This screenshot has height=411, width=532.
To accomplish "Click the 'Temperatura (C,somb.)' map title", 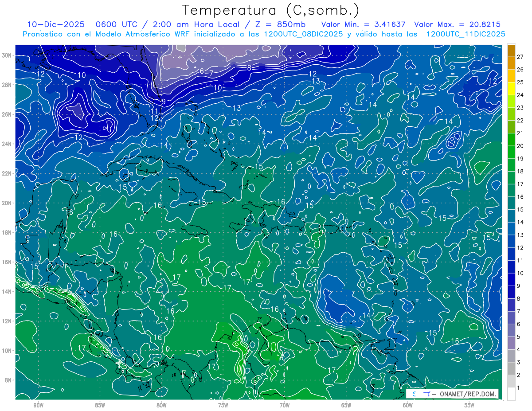I will 271,10.
